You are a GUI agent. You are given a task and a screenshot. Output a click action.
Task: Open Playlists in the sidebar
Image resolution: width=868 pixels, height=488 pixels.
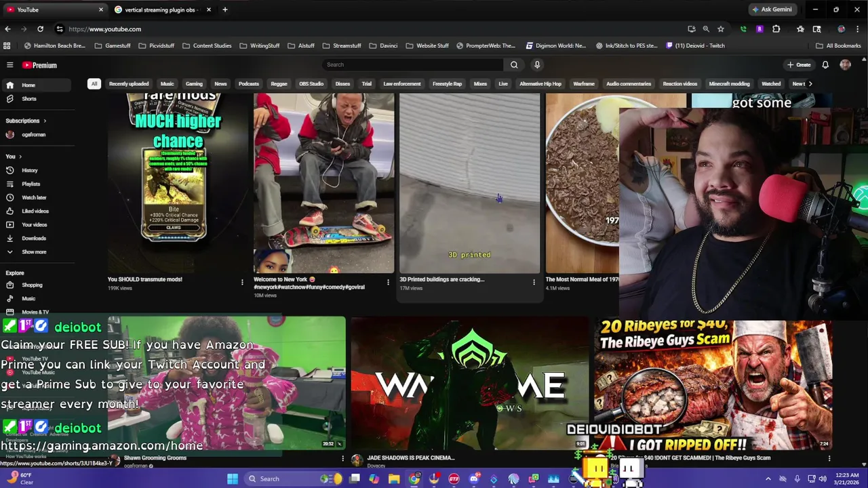[x=37, y=184]
